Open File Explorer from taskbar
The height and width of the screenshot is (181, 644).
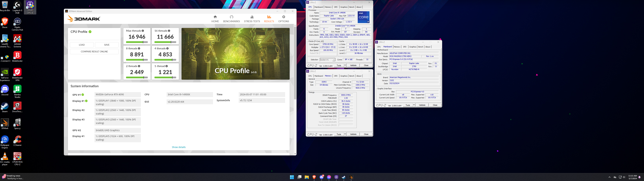pos(306,177)
